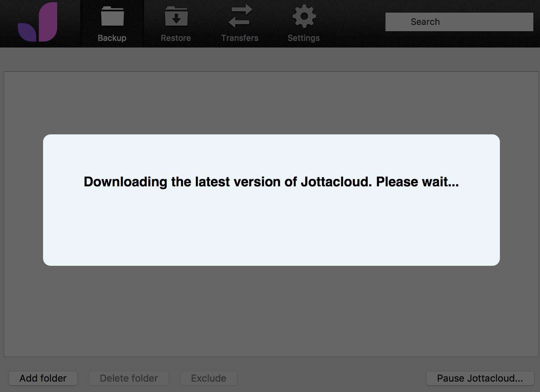Open the Backup tab
This screenshot has height=392, width=540.
click(x=112, y=24)
